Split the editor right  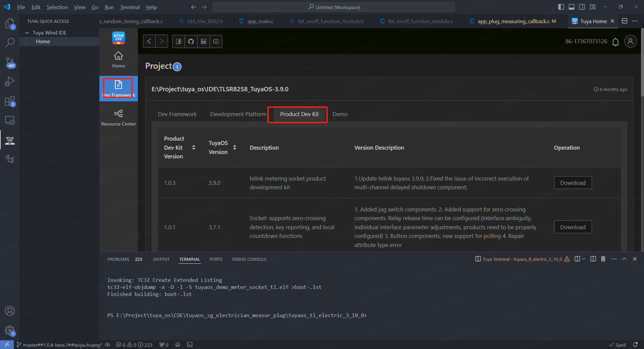(x=625, y=21)
